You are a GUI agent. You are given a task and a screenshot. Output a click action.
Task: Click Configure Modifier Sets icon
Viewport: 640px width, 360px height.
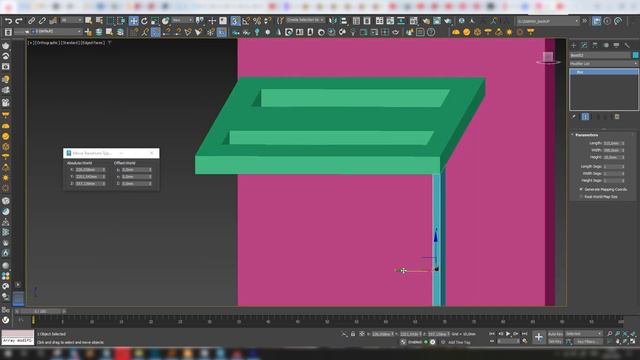click(617, 117)
